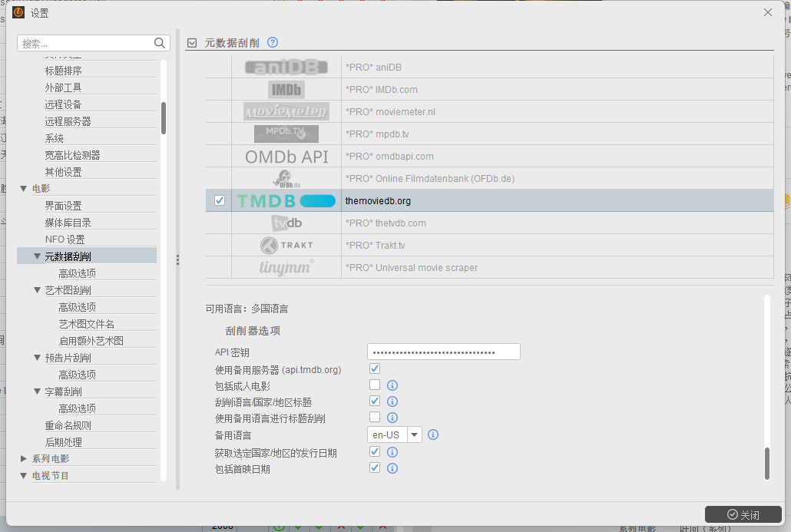Click inside the API 密钥 field
The height and width of the screenshot is (532, 791).
tap(443, 351)
